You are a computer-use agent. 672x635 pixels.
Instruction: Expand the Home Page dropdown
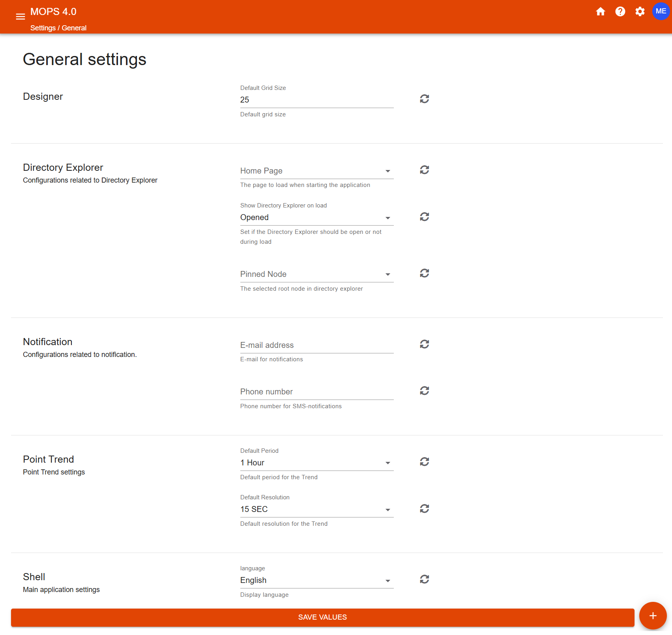point(316,171)
